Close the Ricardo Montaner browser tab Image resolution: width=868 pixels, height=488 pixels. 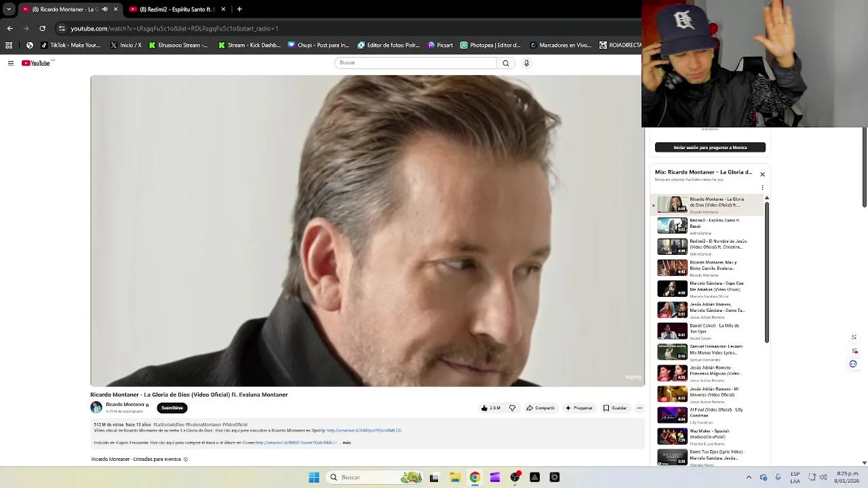pos(115,9)
